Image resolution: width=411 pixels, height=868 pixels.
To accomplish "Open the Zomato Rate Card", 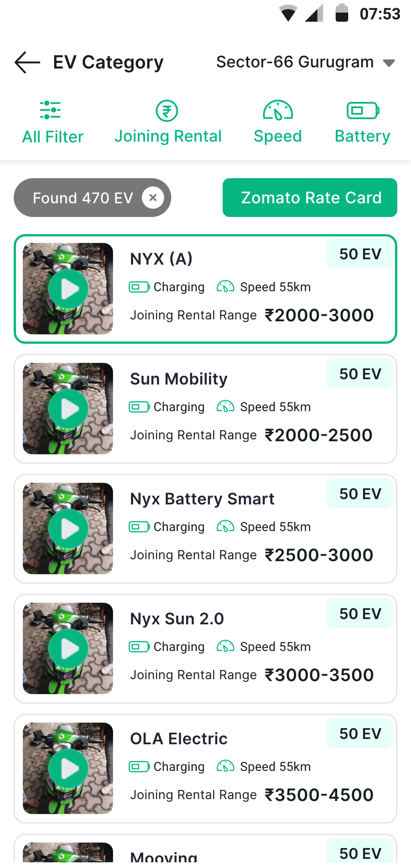I will (x=310, y=198).
